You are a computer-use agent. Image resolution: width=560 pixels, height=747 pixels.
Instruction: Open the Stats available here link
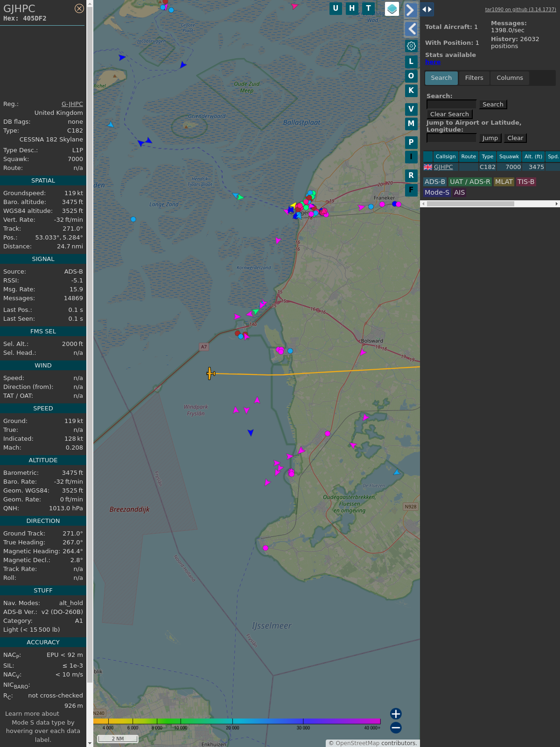pos(433,62)
